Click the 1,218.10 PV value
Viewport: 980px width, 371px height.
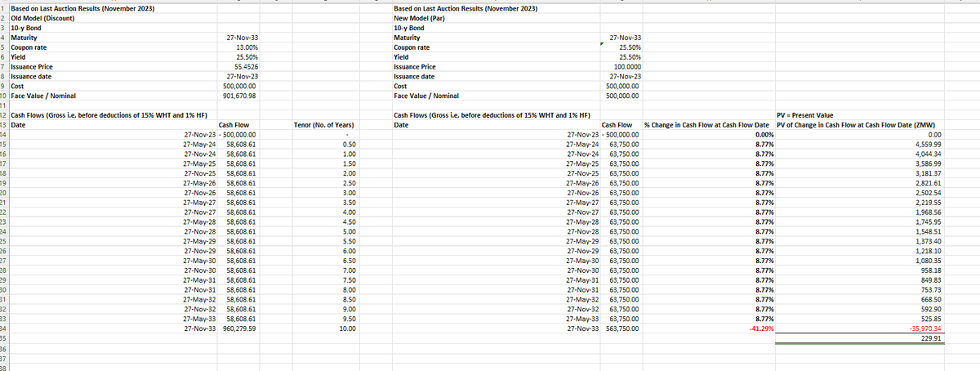[x=929, y=251]
